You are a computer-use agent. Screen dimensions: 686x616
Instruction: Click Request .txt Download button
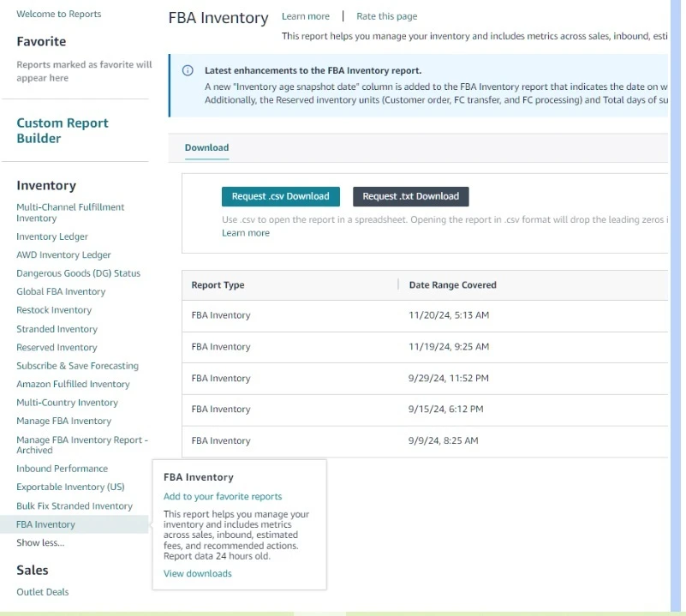pos(411,196)
